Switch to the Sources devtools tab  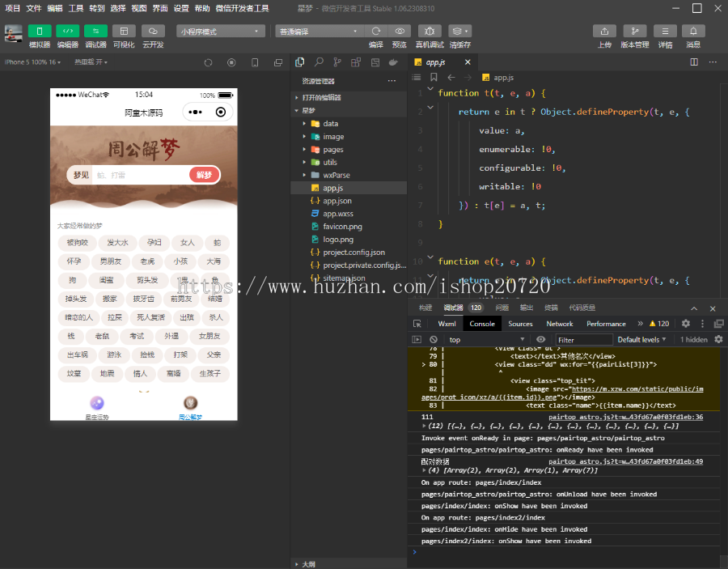(x=520, y=324)
